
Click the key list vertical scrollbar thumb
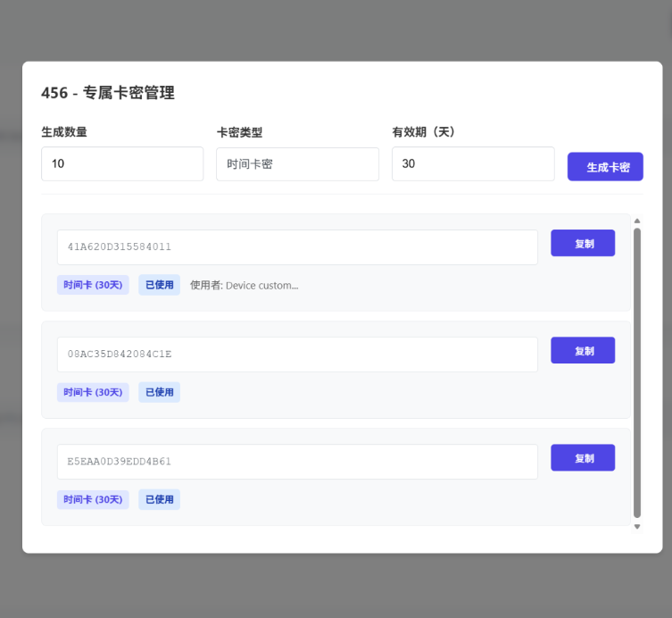[x=636, y=372]
